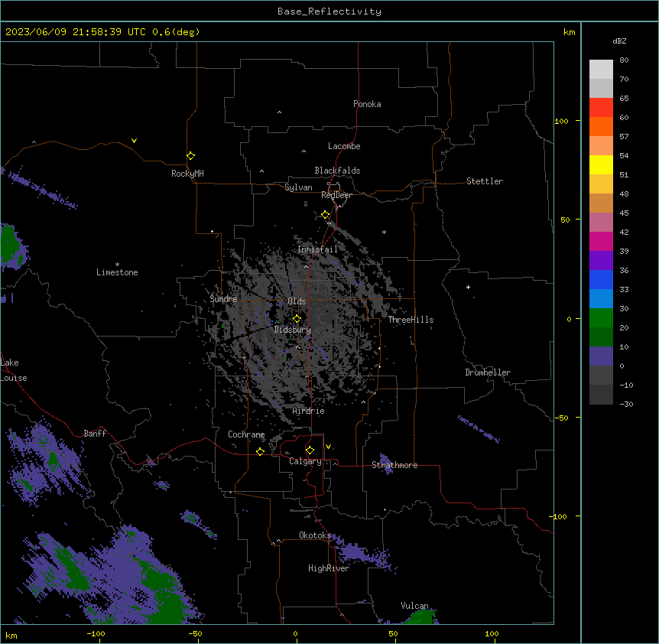Screen dimensions: 659x644
Task: Click the Olds town label
Action: pos(297,301)
